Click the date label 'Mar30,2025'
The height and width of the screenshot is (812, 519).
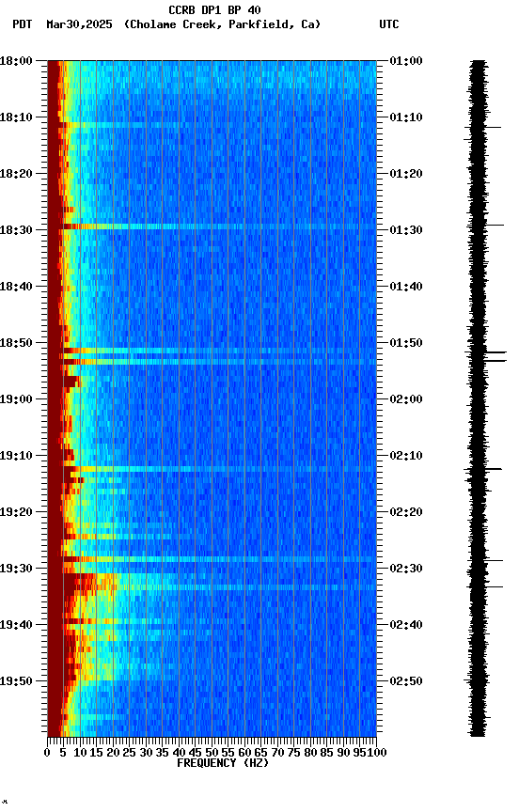[x=79, y=24]
